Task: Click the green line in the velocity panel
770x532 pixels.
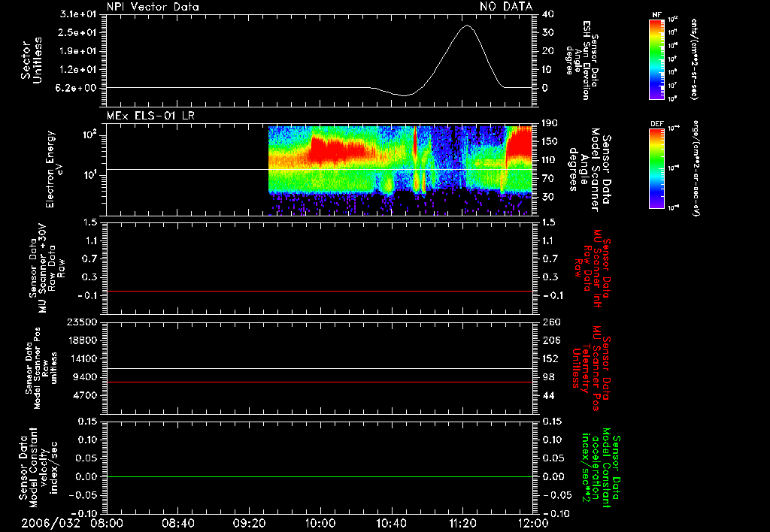Action: [x=319, y=476]
